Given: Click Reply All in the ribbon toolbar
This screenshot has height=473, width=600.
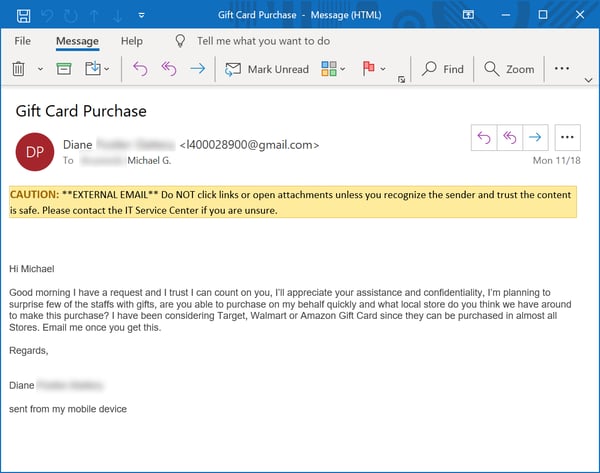Looking at the screenshot, I should coord(168,69).
